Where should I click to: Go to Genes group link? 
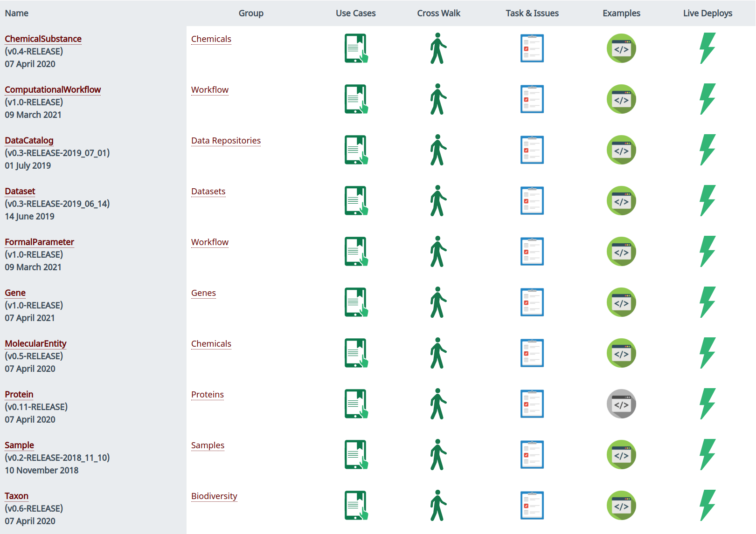point(203,293)
